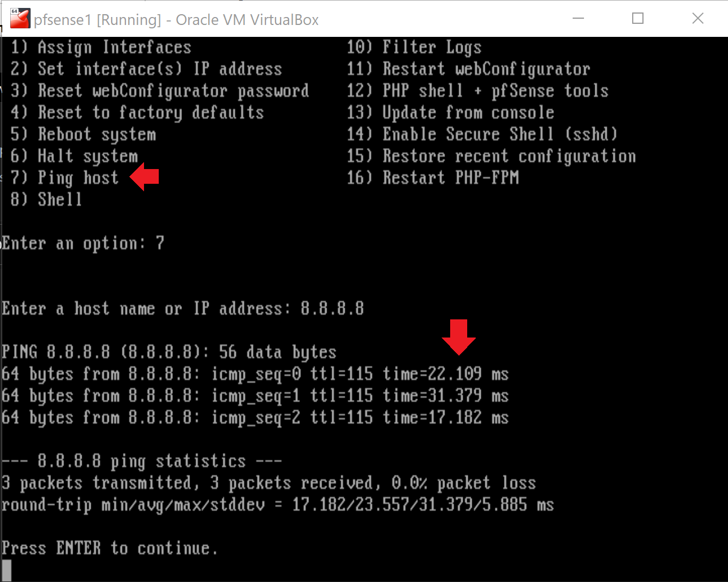Click the red arrow beside Ping host
Image resolution: width=728 pixels, height=582 pixels.
145,177
